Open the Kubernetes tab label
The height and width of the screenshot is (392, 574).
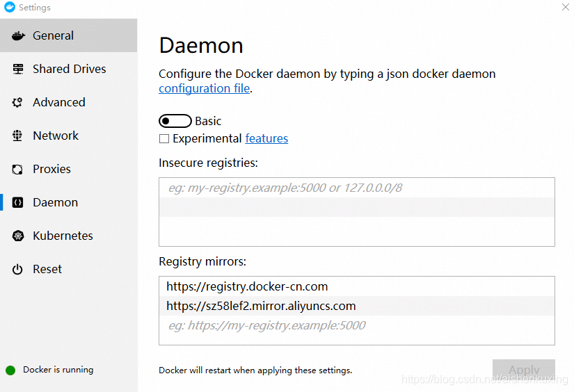63,236
